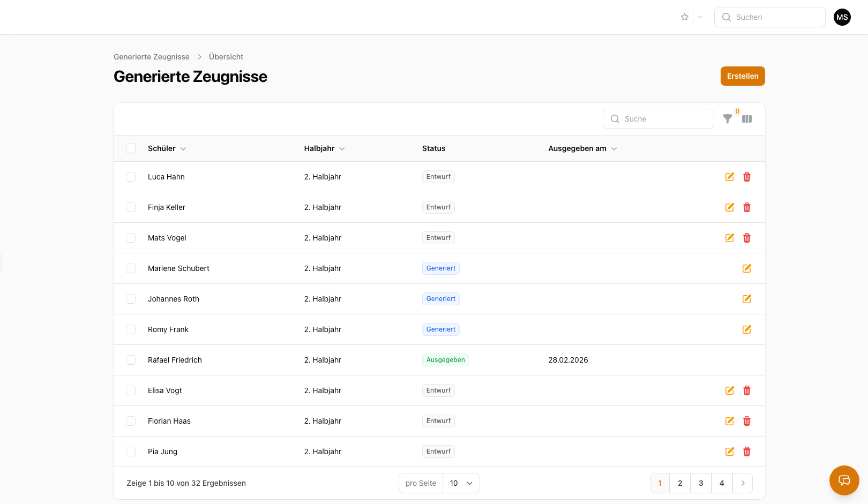
Task: Open the chat support bubble
Action: (844, 480)
